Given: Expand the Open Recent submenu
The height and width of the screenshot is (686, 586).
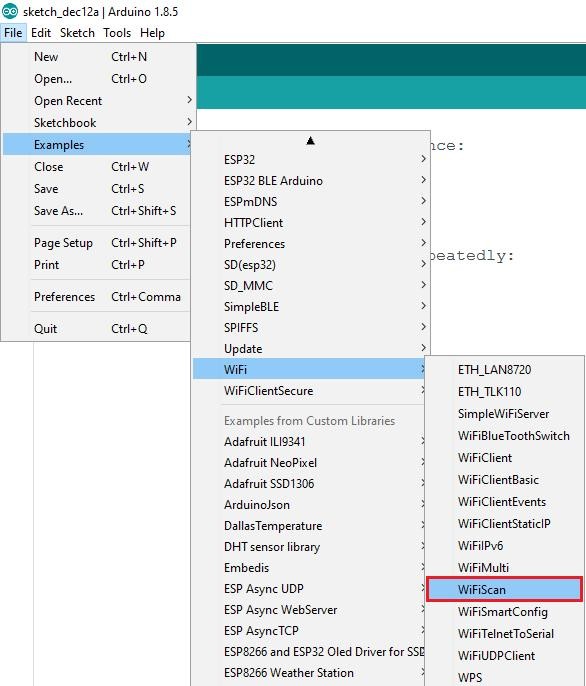Looking at the screenshot, I should (98, 101).
